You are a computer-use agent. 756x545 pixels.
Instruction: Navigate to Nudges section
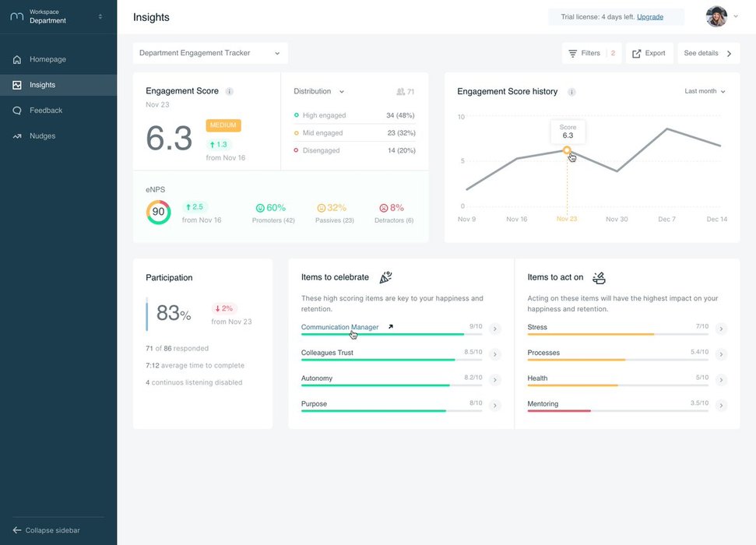point(43,136)
